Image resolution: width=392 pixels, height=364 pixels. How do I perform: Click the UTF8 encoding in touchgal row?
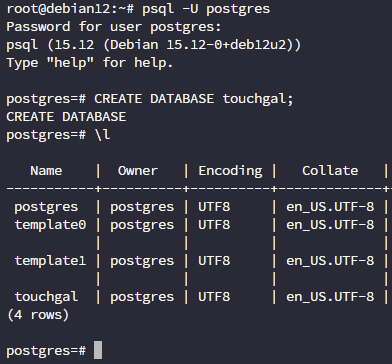[214, 297]
